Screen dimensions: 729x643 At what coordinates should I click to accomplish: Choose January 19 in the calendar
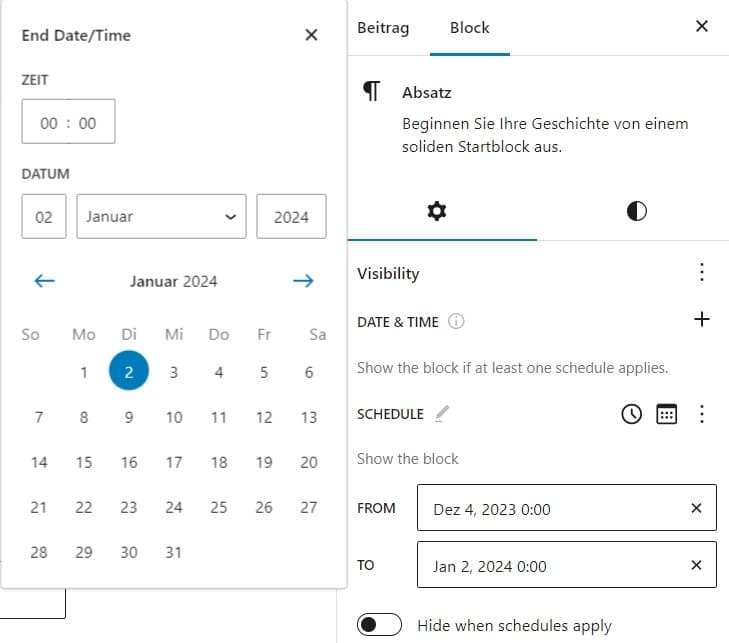coord(264,462)
